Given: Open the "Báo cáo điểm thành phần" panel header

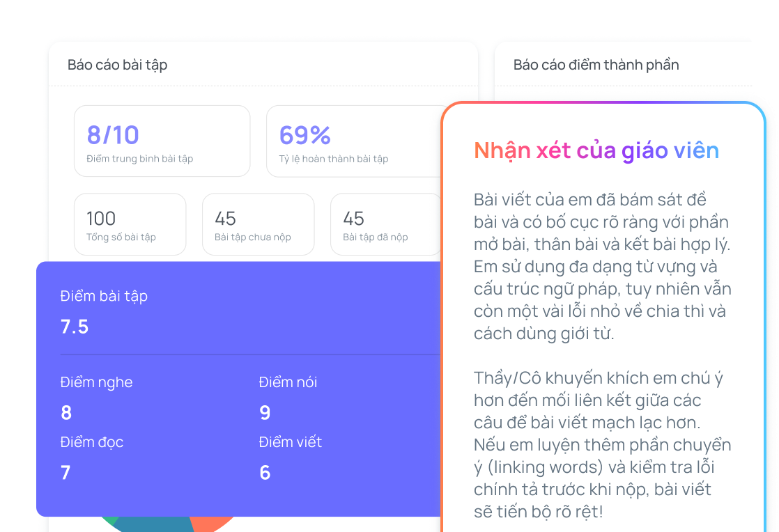Looking at the screenshot, I should point(596,65).
